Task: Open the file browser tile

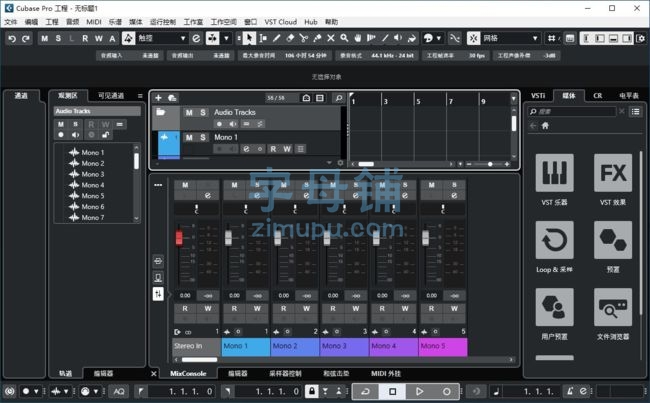Action: point(613,307)
